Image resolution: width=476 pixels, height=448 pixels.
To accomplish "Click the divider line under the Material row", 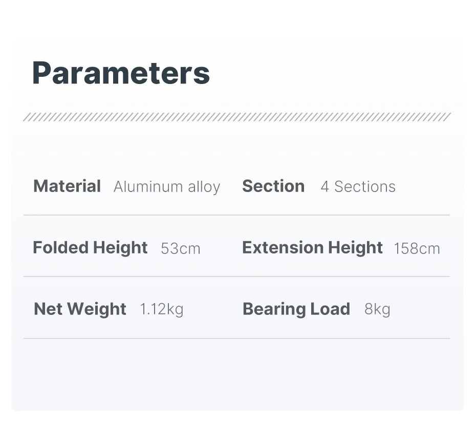I will [236, 215].
